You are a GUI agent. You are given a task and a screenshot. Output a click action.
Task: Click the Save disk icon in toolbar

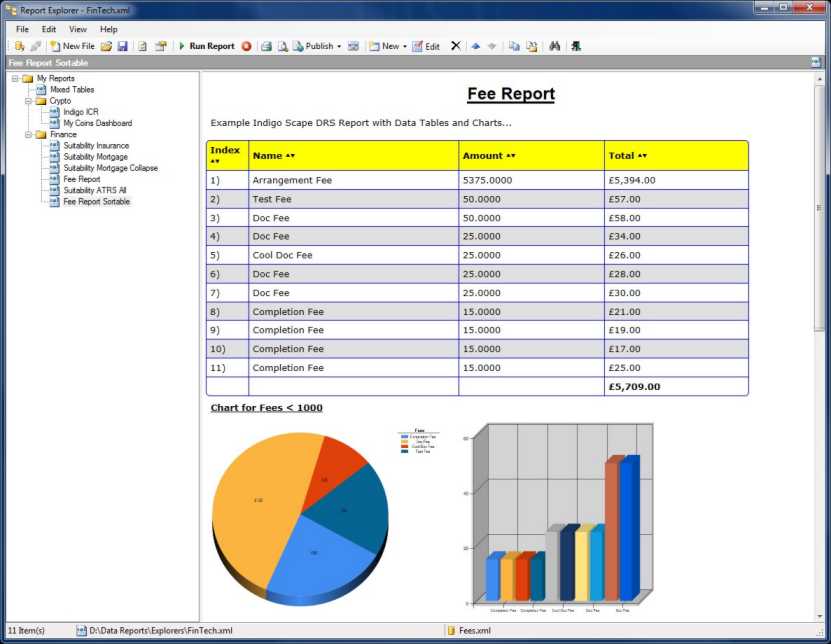tap(122, 46)
